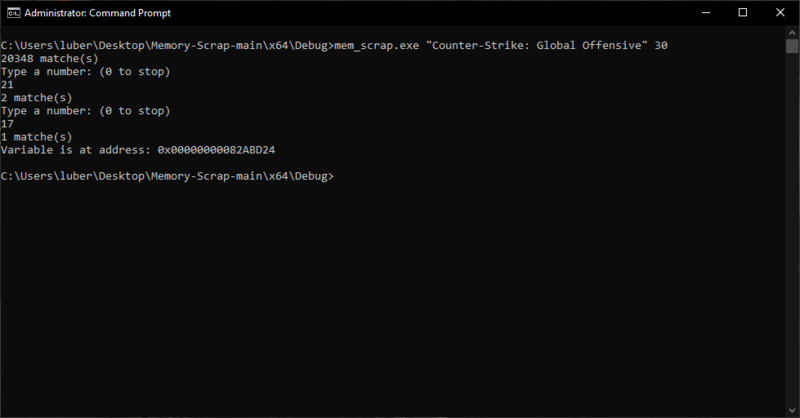Minimize the Command Prompt window
The image size is (800, 418).
[706, 13]
